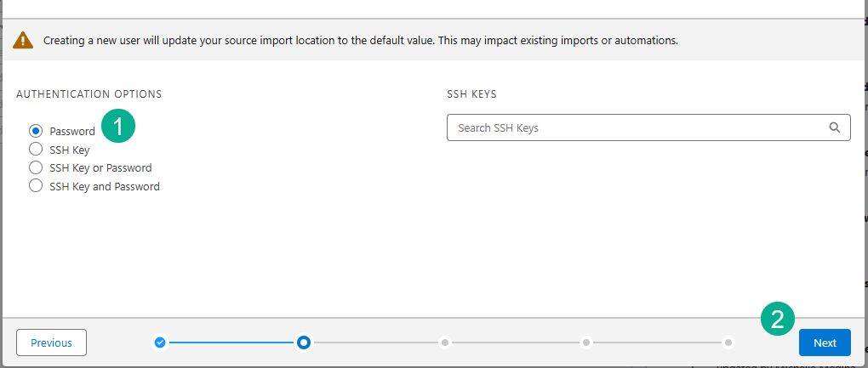This screenshot has width=868, height=368.
Task: Click the final fifth progress step dot
Action: 728,343
